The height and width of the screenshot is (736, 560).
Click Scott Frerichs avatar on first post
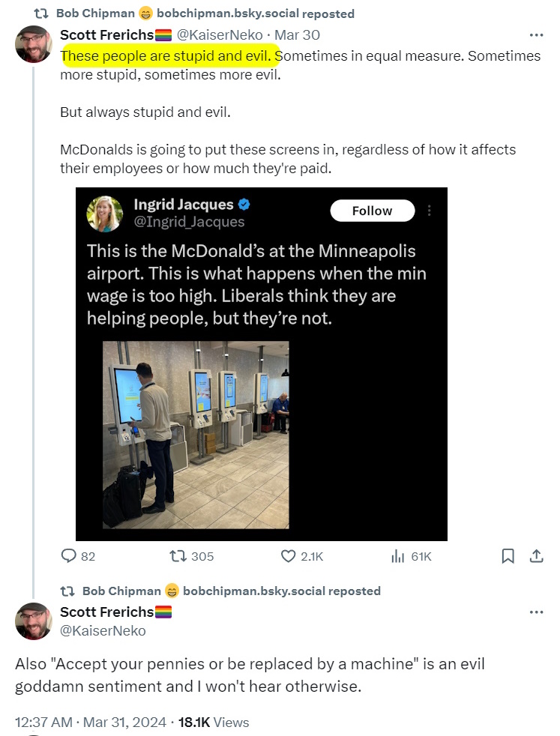point(34,44)
